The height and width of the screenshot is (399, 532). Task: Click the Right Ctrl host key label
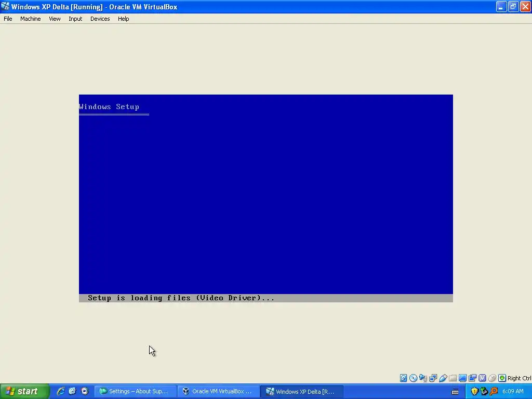[x=519, y=378]
